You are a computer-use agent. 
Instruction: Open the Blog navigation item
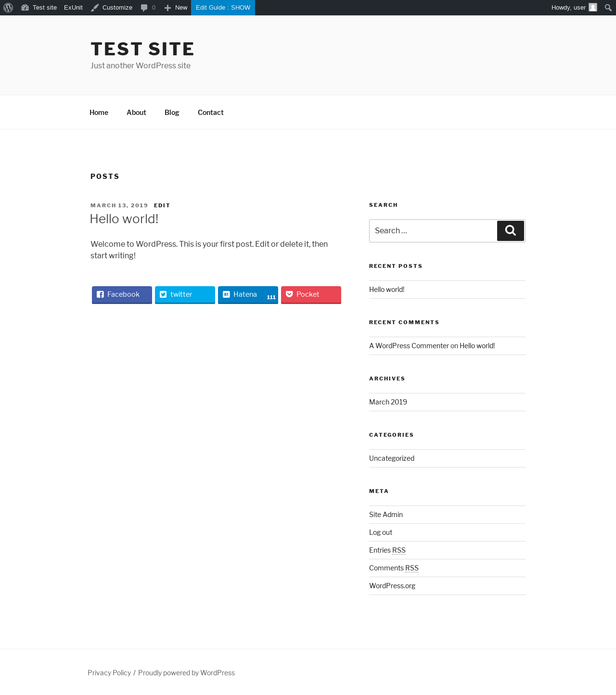[x=172, y=113]
